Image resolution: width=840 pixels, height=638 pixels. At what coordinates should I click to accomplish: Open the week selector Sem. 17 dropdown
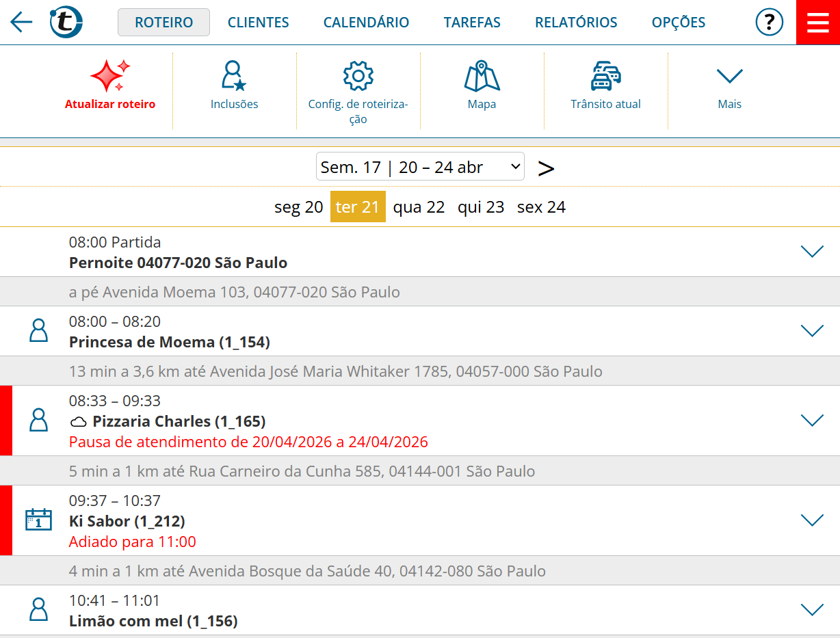click(420, 167)
